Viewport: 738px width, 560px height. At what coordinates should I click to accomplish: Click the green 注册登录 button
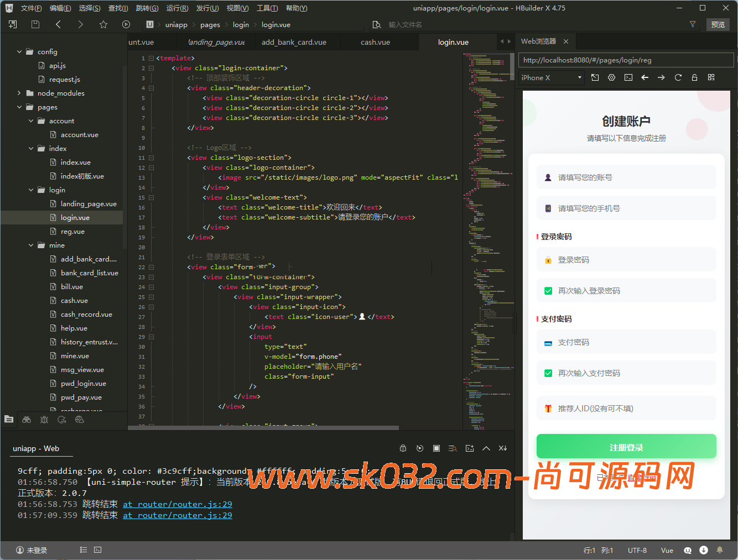pyautogui.click(x=626, y=447)
